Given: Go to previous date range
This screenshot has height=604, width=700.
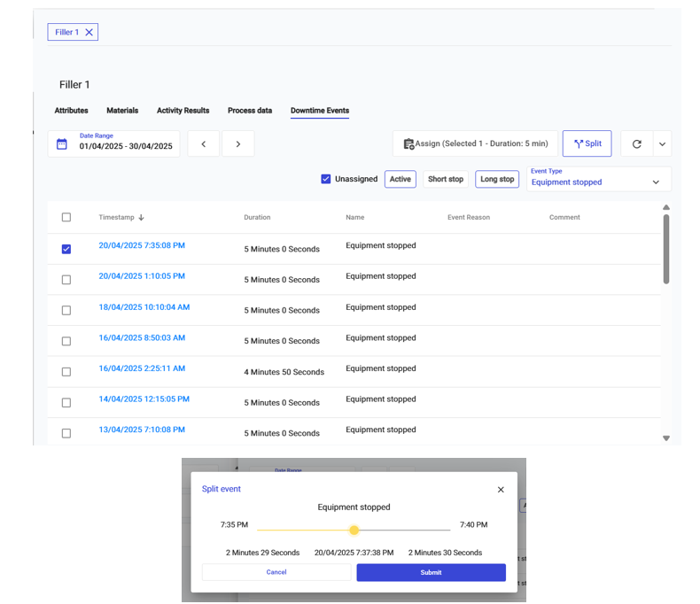Looking at the screenshot, I should pos(204,144).
